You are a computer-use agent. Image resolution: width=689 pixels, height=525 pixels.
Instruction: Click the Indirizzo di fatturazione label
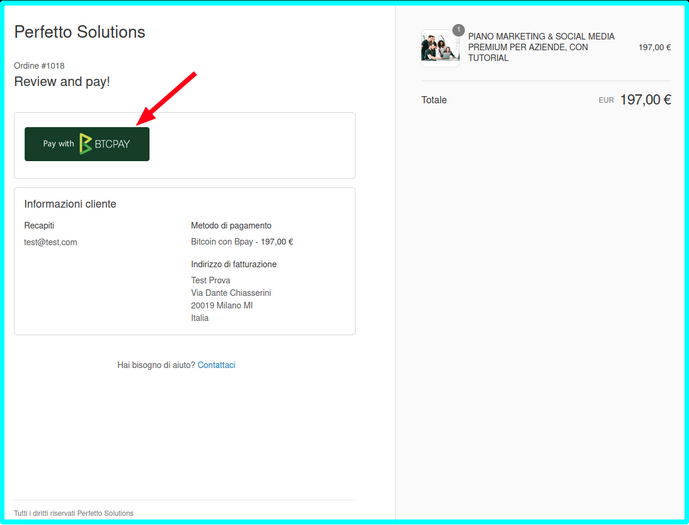coord(234,264)
